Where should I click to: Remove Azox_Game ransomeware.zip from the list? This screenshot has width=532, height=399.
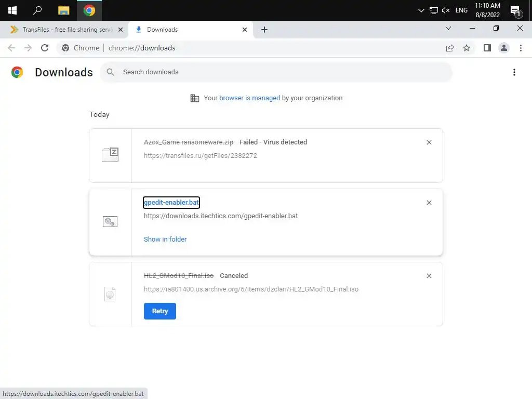(429, 142)
